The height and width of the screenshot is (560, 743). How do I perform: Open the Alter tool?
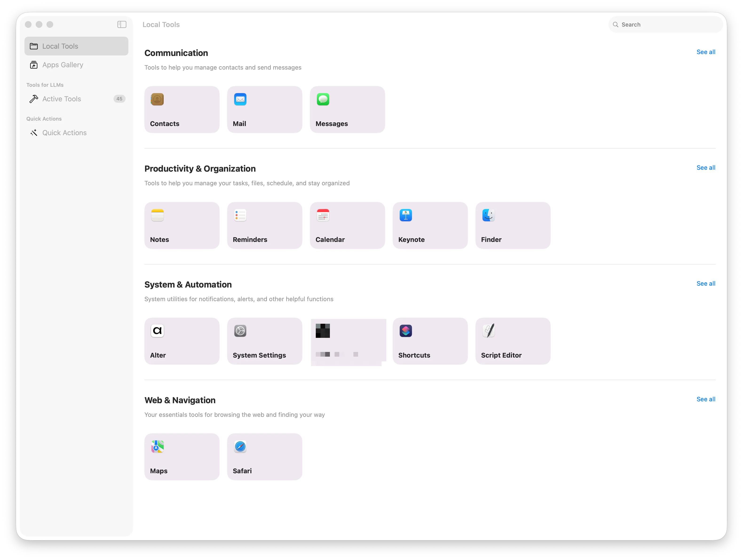coord(182,341)
